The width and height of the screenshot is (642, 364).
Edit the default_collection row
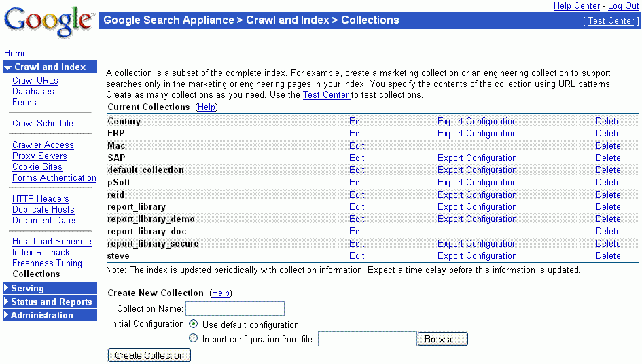pyautogui.click(x=357, y=170)
